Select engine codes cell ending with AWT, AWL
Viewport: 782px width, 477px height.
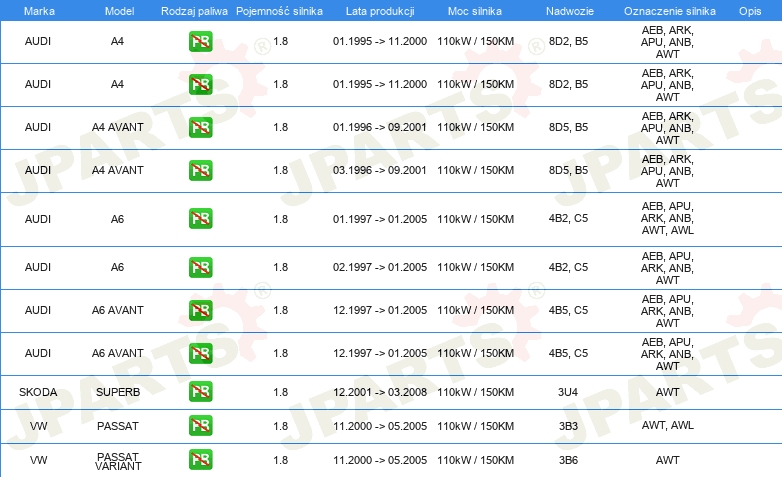[667, 218]
